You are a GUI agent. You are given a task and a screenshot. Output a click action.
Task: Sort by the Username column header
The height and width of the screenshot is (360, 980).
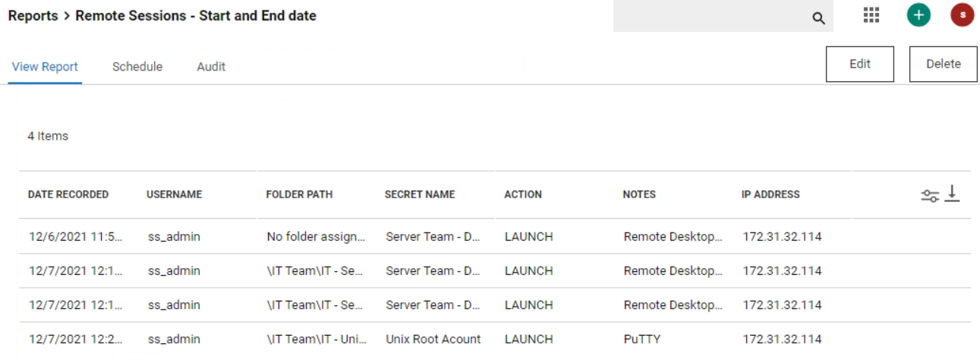[x=175, y=194]
